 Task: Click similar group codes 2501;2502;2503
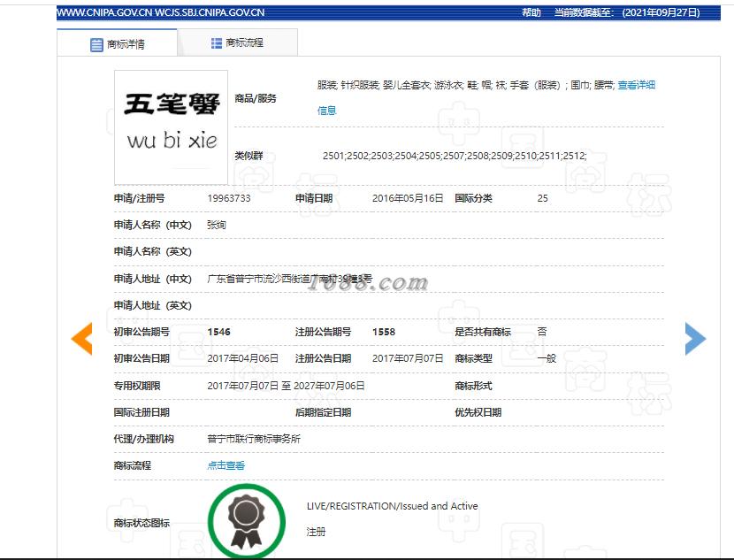[455, 156]
